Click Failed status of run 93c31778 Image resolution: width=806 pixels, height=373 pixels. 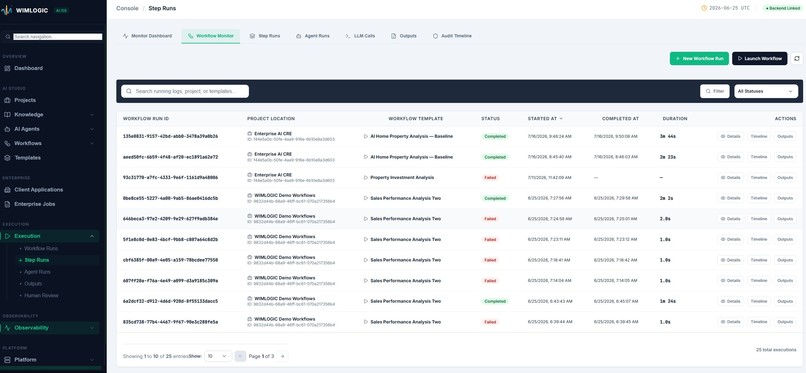[x=490, y=178]
